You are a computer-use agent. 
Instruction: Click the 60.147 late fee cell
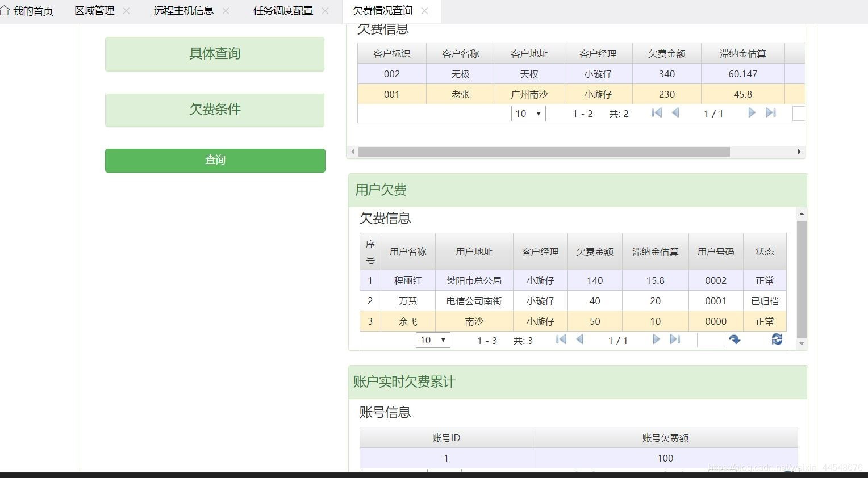coord(743,74)
